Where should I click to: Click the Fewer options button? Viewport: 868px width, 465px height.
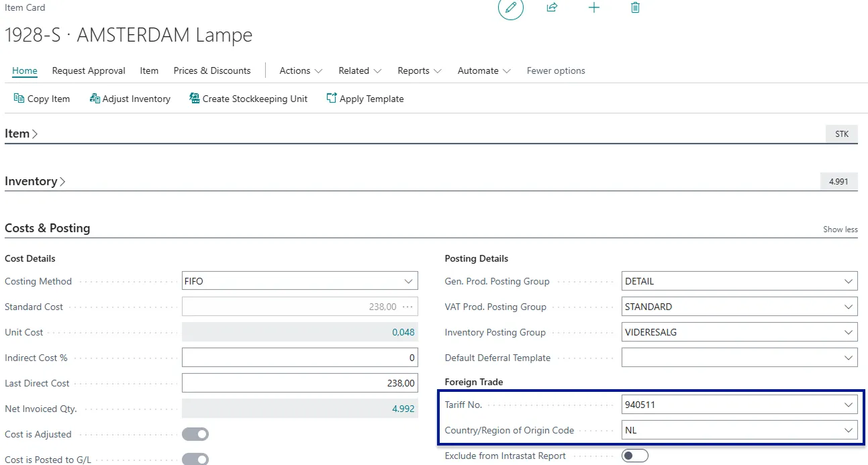pos(555,70)
